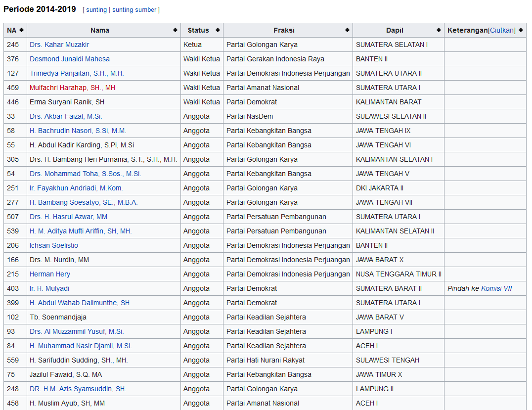The image size is (532, 410).
Task: Select name H. Muslim Ayub, SH, MM
Action: [67, 403]
